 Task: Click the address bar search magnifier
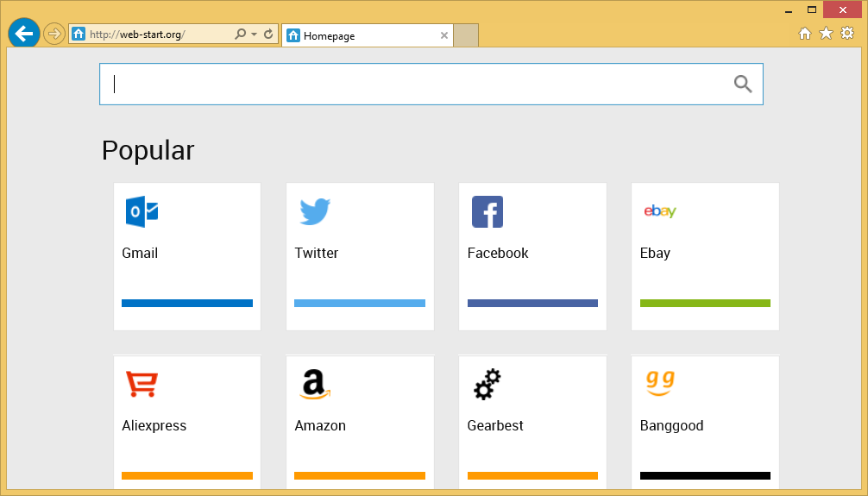[x=240, y=34]
